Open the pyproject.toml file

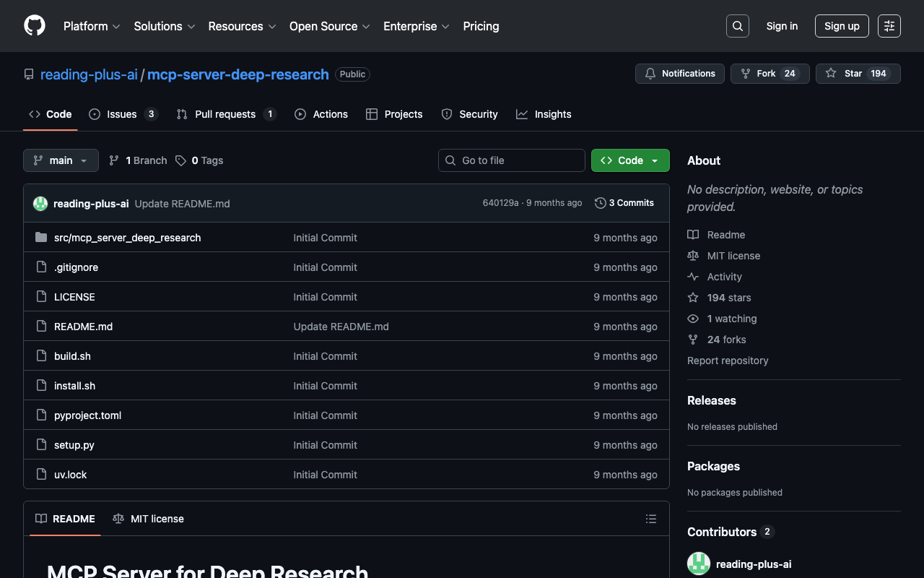[87, 415]
